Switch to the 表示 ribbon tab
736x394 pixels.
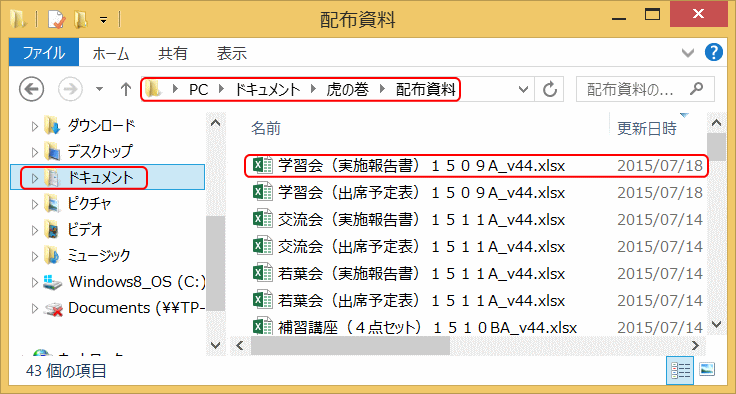tap(231, 54)
